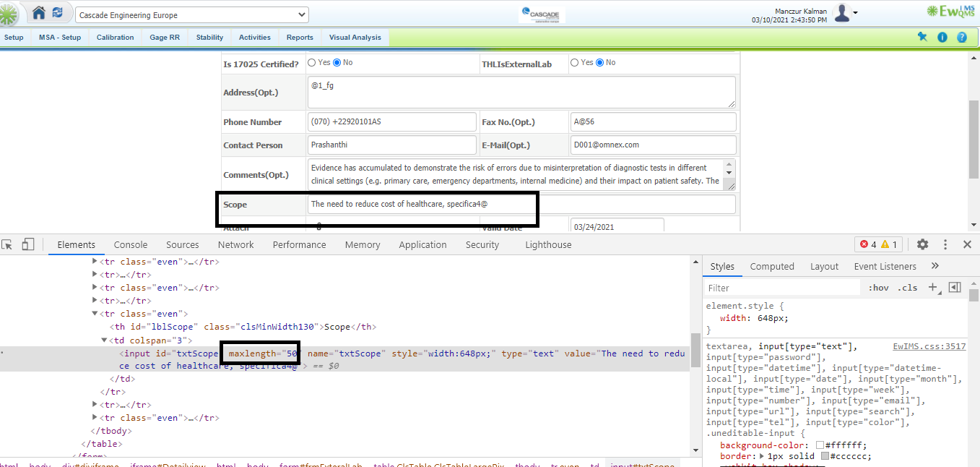
Task: Select No for THLIsExternalLab
Action: point(599,63)
